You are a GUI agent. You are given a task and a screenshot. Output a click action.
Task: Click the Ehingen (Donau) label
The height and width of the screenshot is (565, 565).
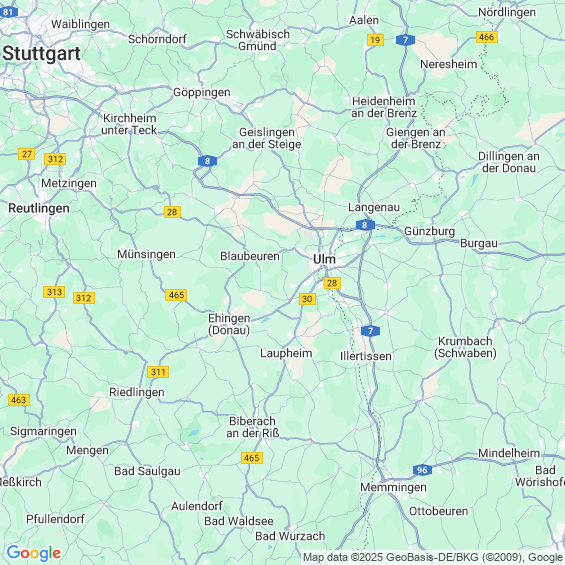click(229, 324)
